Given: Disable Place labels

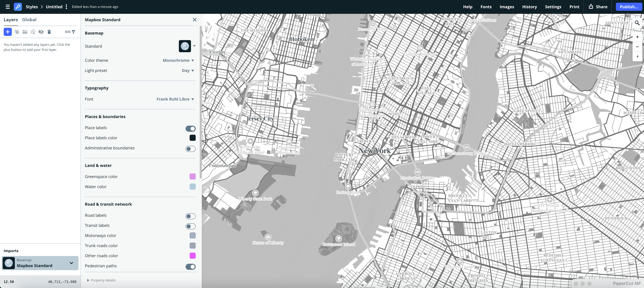Looking at the screenshot, I should (x=190, y=129).
